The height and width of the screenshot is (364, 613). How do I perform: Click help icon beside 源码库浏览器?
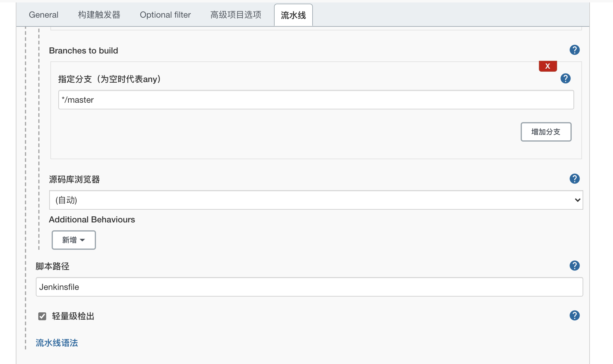point(574,179)
